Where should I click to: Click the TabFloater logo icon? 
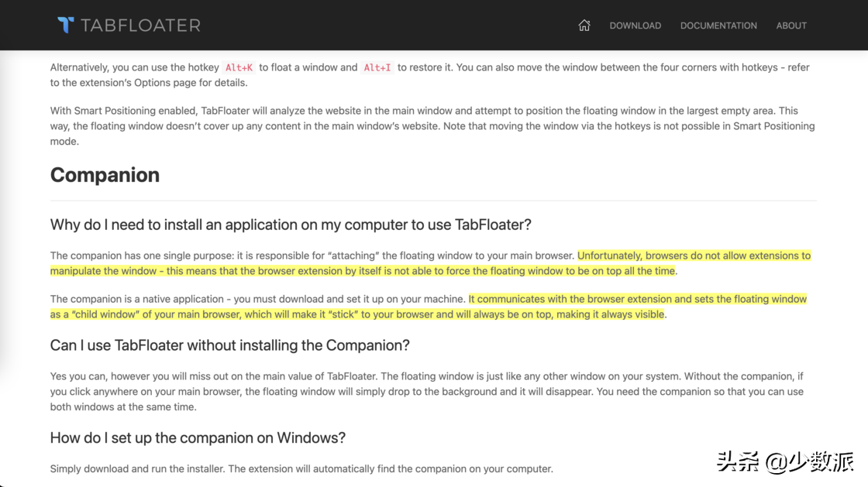click(x=65, y=25)
